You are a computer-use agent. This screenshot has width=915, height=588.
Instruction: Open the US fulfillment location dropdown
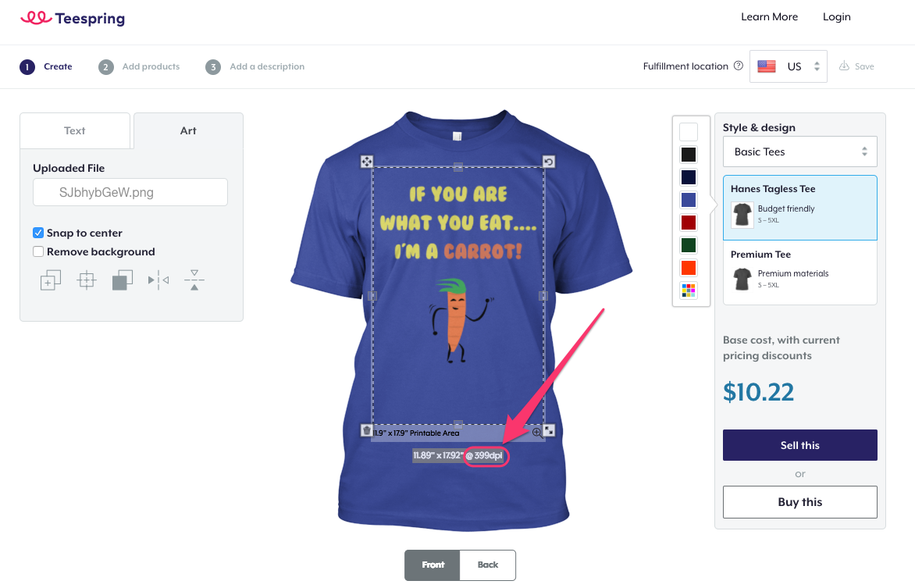coord(788,66)
